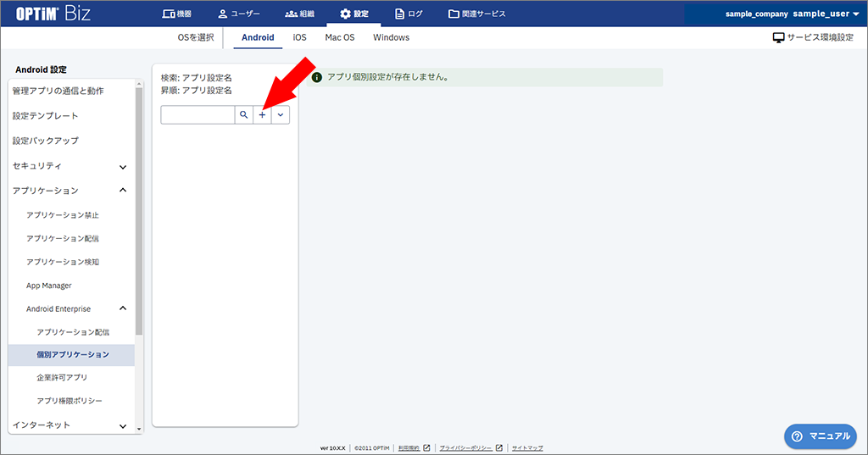868x455 pixels.
Task: Click the 昇順: アプリ設定名 label
Action: coord(197,90)
